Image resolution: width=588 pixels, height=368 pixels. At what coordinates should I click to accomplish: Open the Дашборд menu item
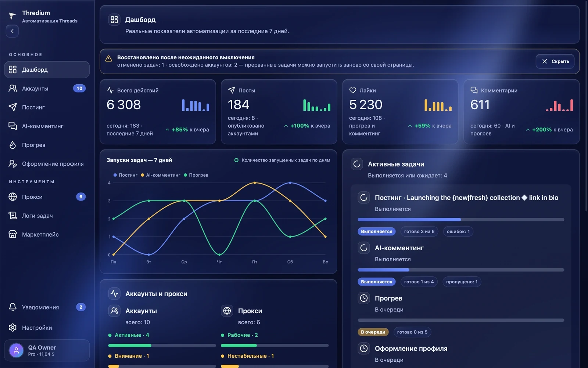[47, 70]
